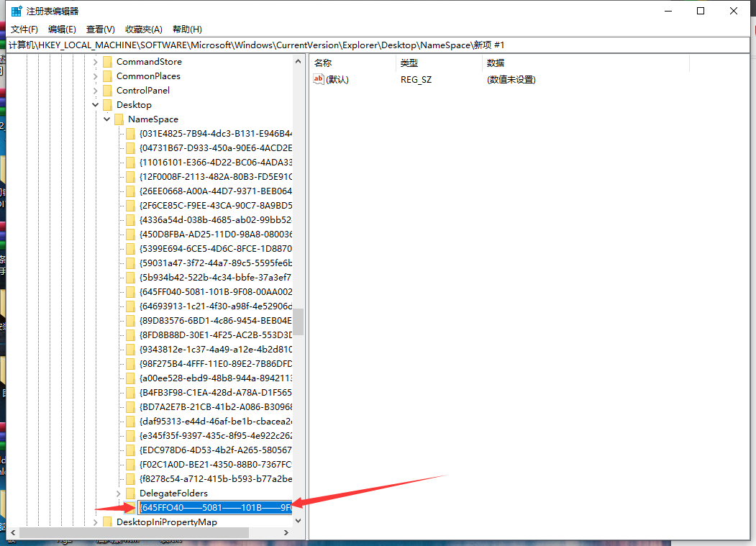Click folder icon of {2F6CE85C-F9EE key
Image resolution: width=756 pixels, height=546 pixels.
130,206
